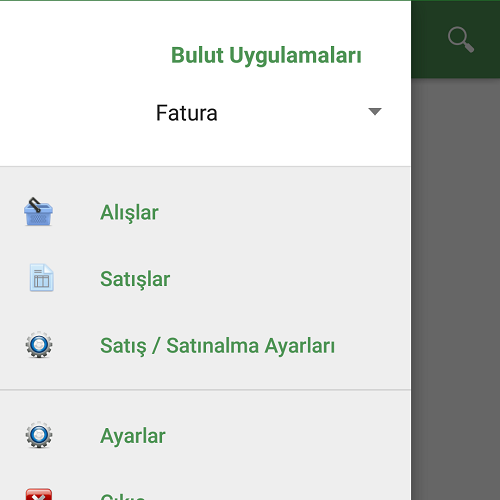Viewport: 500px width, 500px height.
Task: Click the blue basket icon for Alışlar
Action: click(38, 212)
